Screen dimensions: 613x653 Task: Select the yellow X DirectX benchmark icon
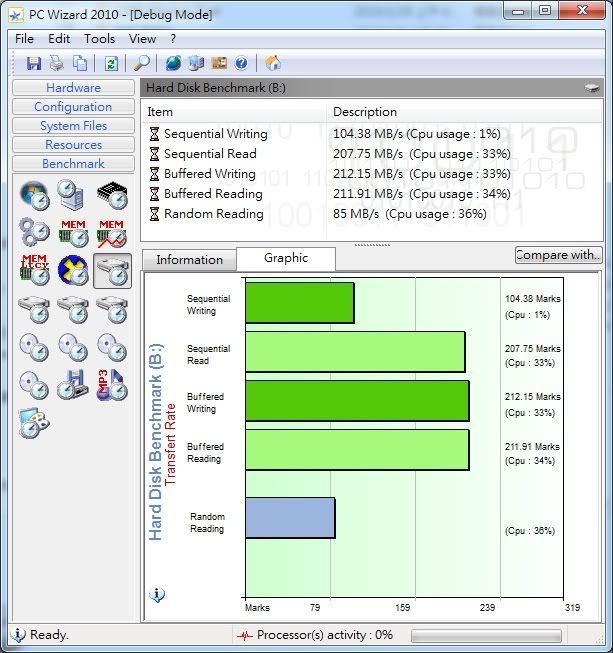point(73,271)
